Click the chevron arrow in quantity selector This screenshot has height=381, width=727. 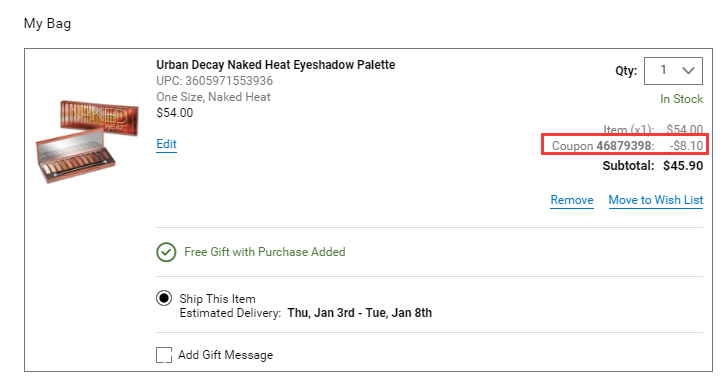click(689, 70)
